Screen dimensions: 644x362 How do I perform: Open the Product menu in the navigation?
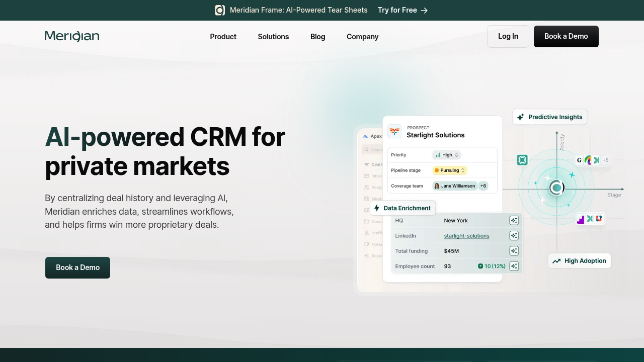coord(223,36)
